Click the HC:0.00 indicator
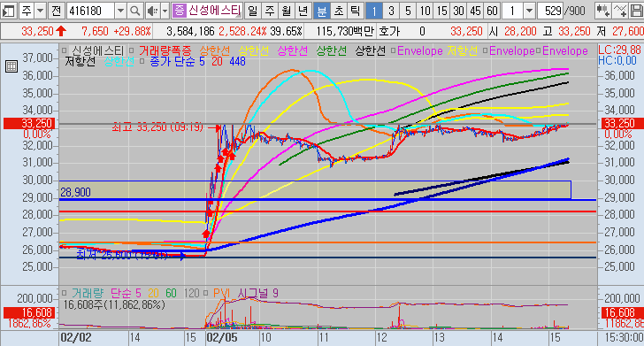 click(x=617, y=61)
